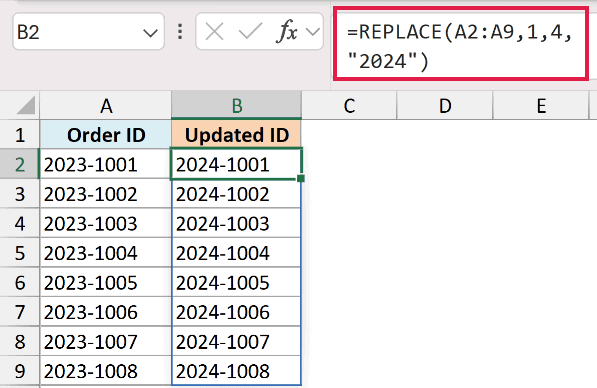Select cell containing 2023-1001
The width and height of the screenshot is (597, 388).
click(x=106, y=164)
